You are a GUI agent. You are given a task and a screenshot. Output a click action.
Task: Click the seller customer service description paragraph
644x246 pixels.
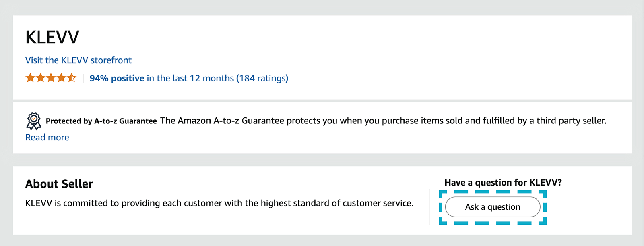(219, 203)
